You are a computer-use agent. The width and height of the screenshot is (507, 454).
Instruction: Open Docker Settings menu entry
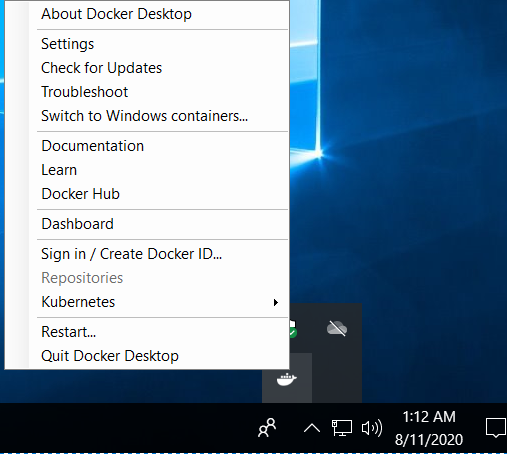147,44
